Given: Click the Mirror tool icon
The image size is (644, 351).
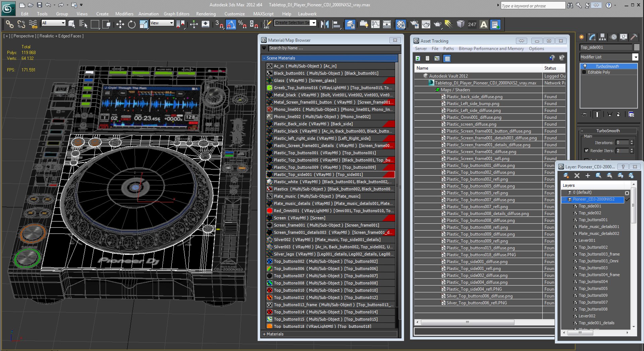Looking at the screenshot, I should pos(325,24).
